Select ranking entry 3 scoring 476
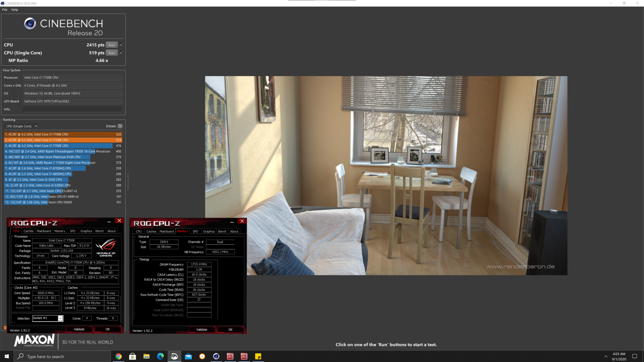Image resolution: width=644 pixels, height=362 pixels. 63,146
